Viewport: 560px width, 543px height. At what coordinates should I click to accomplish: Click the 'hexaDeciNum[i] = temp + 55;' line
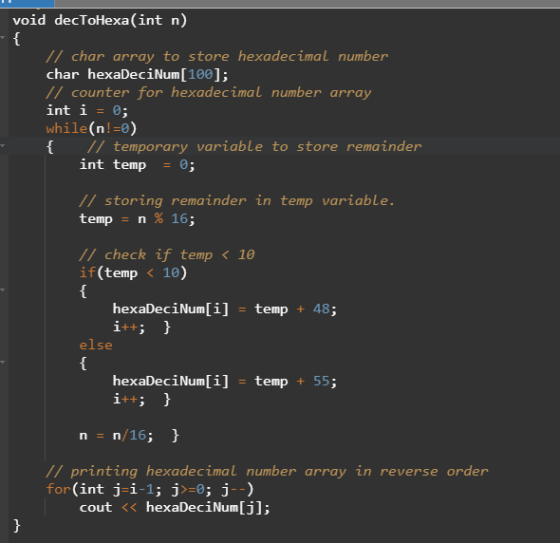(x=225, y=381)
